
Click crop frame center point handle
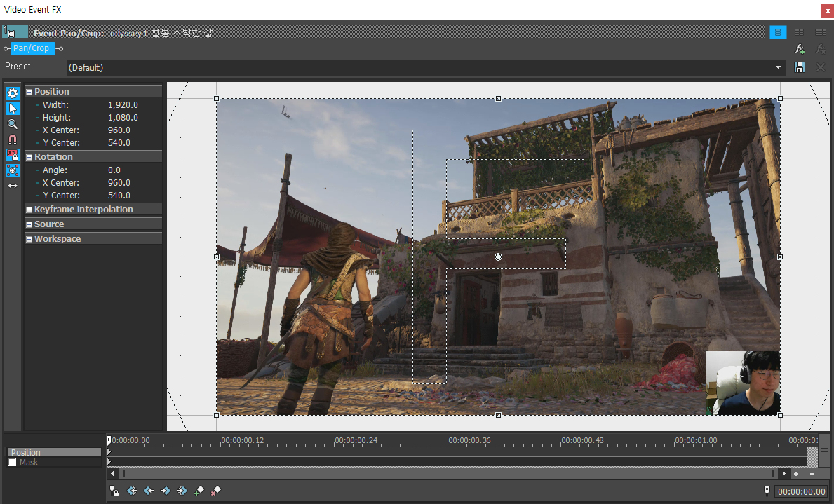click(x=499, y=257)
